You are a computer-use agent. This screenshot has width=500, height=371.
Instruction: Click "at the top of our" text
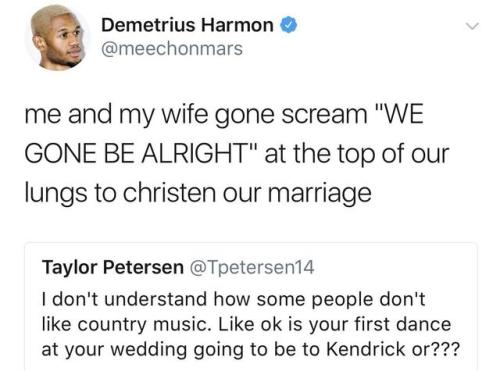point(357,154)
